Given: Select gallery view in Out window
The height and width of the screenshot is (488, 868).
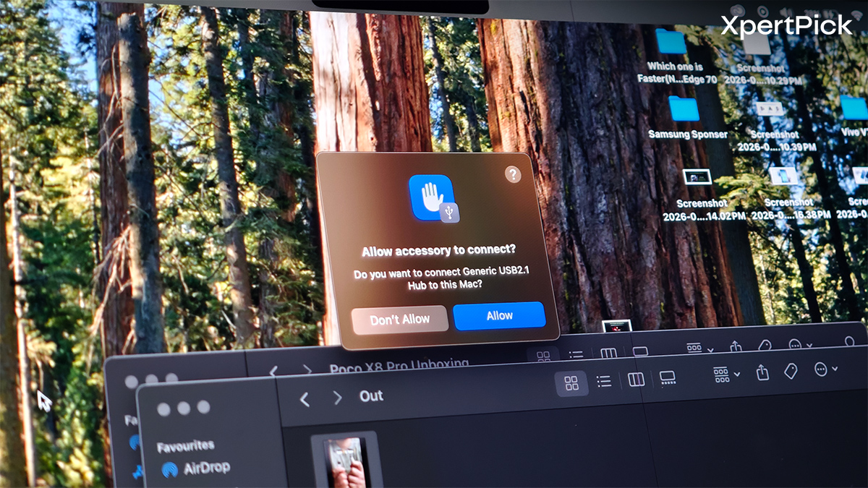Looking at the screenshot, I should tap(667, 378).
